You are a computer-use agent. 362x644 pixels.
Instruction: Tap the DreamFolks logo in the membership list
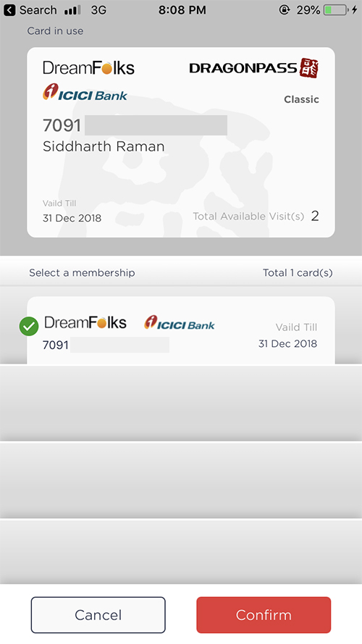pos(85,322)
